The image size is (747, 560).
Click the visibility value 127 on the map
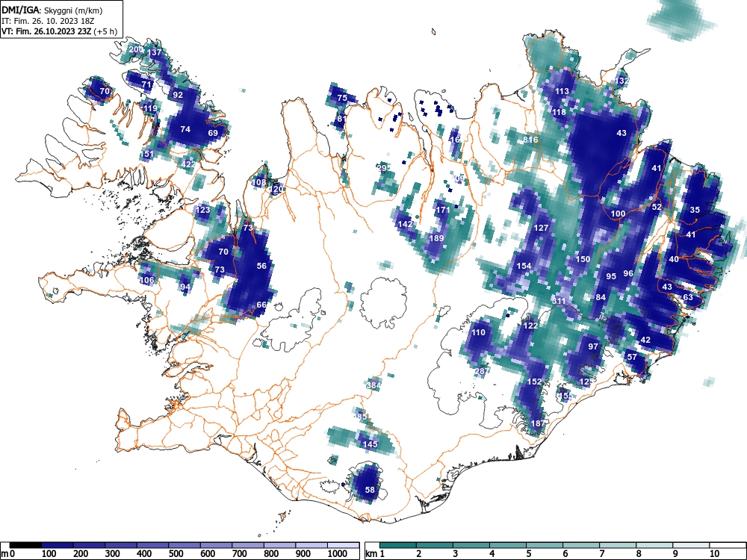click(x=541, y=228)
